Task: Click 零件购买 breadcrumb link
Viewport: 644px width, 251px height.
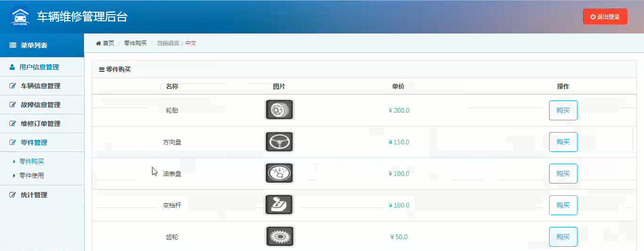Action: point(136,43)
